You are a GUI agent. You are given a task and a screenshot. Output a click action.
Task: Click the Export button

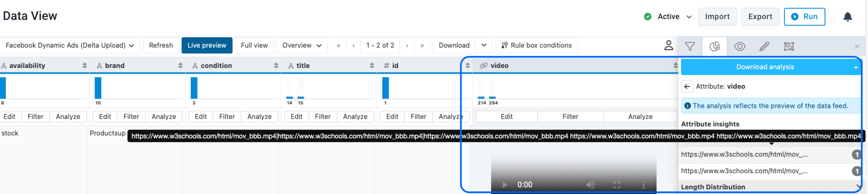pos(760,17)
